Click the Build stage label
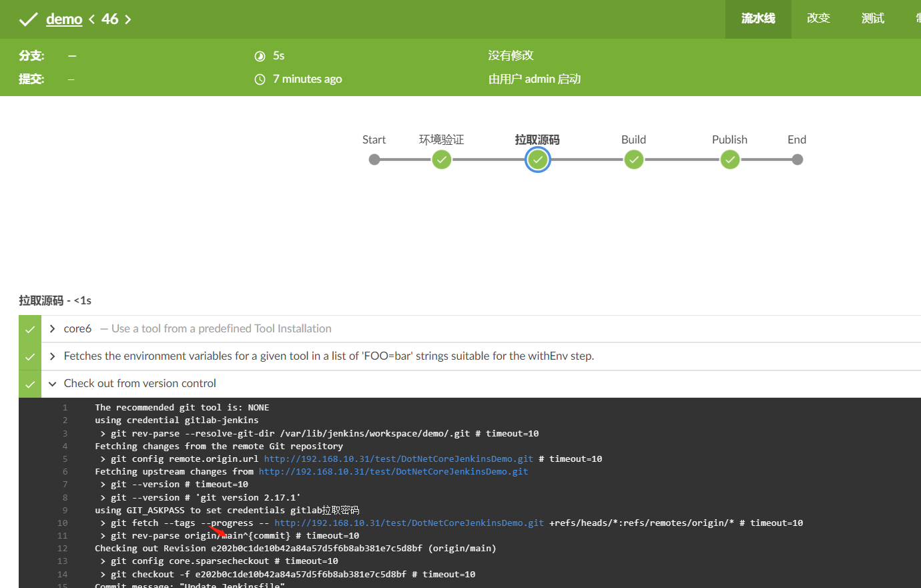Image resolution: width=921 pixels, height=588 pixels. (x=633, y=139)
